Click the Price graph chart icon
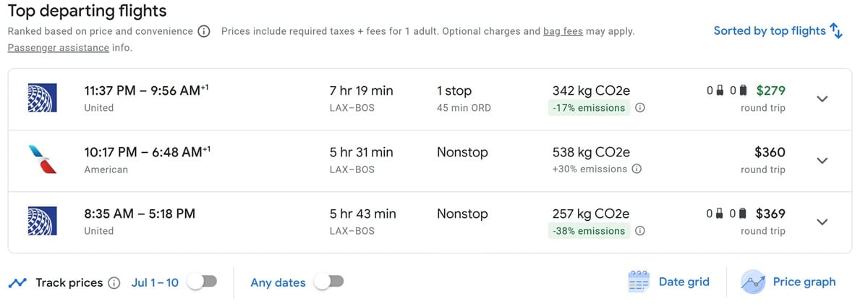This screenshot has width=868, height=307. coord(753,282)
